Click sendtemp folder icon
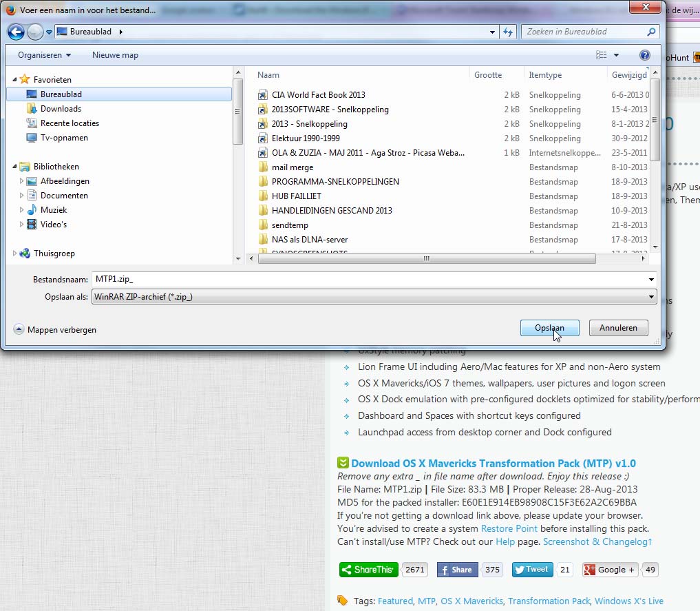700x611 pixels. [x=263, y=225]
